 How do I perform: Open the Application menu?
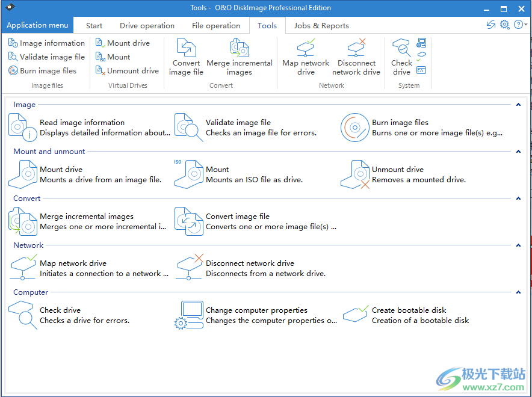[37, 25]
